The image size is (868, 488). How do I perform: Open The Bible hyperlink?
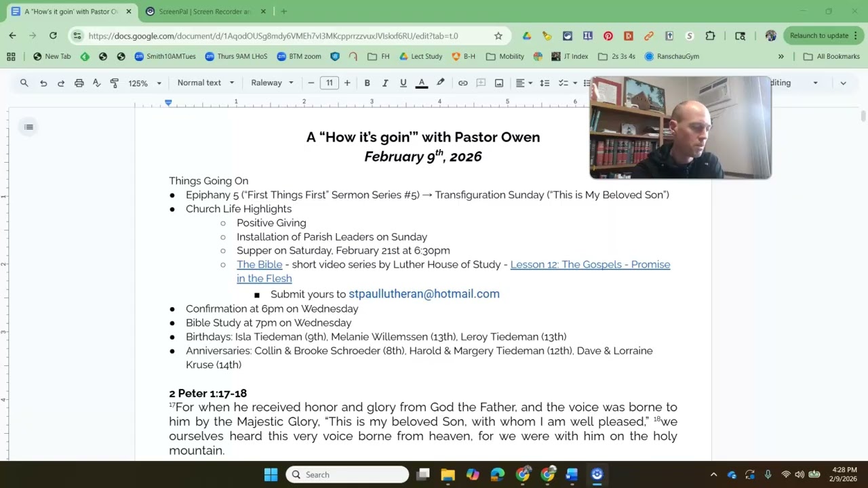[260, 264]
